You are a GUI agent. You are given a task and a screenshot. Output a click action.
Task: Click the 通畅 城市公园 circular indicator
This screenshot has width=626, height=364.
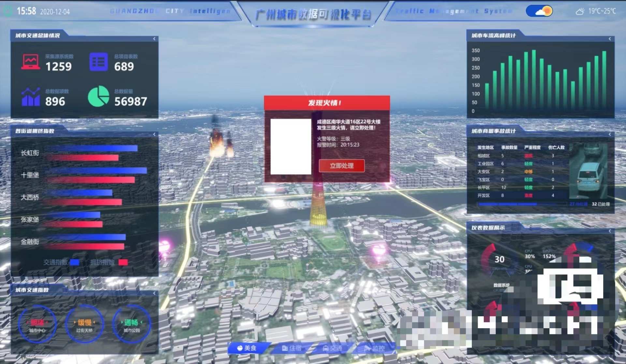coord(131,324)
